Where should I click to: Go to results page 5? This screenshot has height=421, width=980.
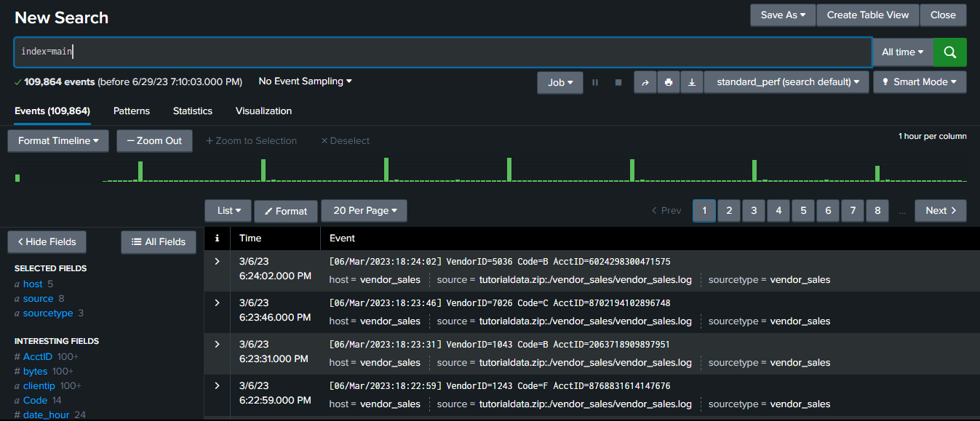pos(803,211)
